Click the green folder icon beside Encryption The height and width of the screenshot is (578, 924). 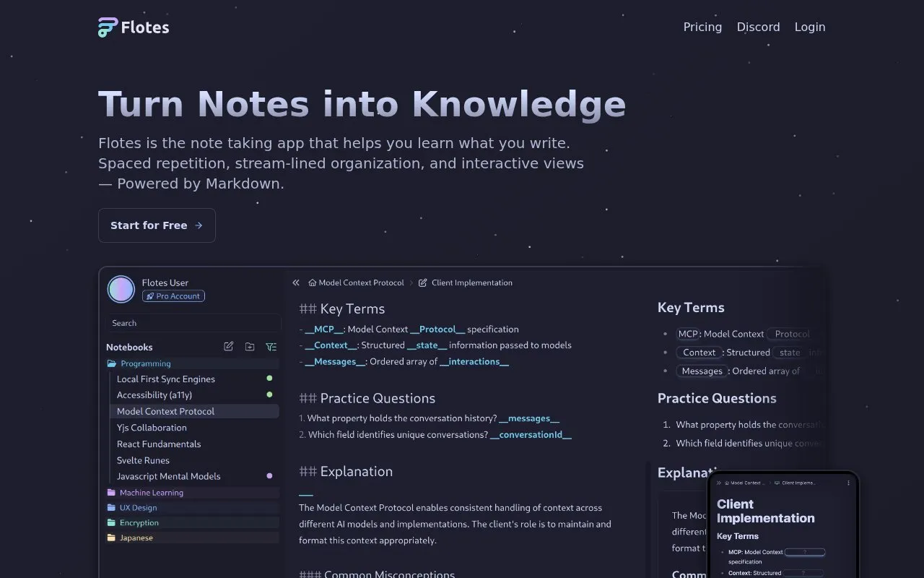pyautogui.click(x=111, y=523)
